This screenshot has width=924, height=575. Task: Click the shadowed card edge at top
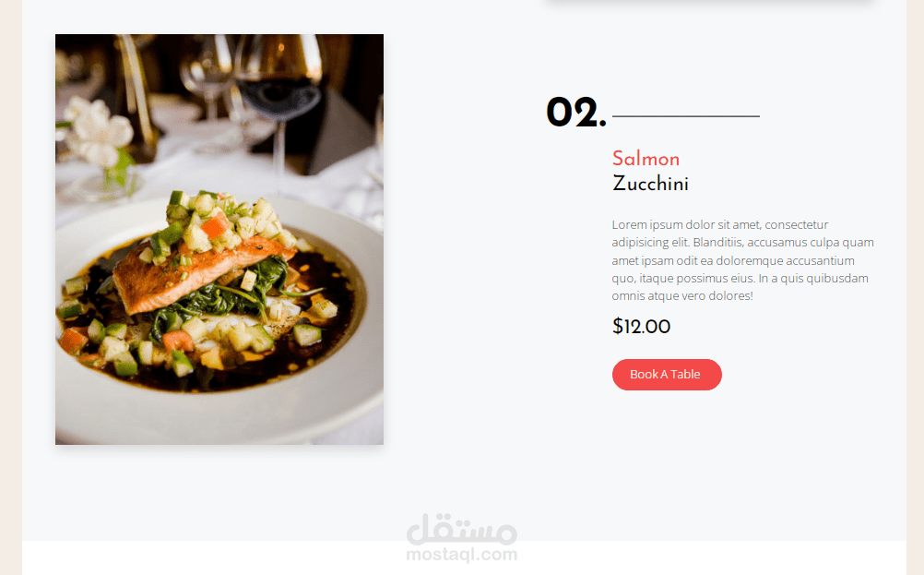(x=710, y=3)
